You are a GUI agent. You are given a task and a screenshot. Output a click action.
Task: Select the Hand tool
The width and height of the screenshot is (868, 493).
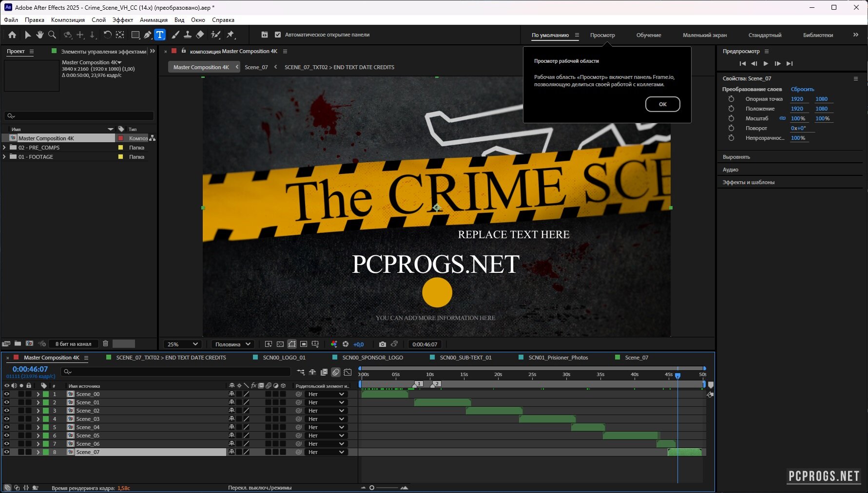click(39, 35)
